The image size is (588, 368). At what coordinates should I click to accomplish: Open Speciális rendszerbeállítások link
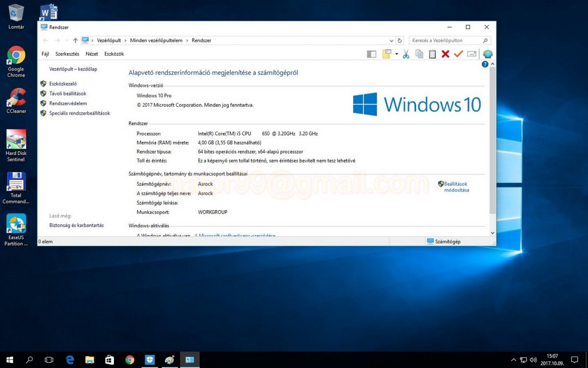click(80, 113)
